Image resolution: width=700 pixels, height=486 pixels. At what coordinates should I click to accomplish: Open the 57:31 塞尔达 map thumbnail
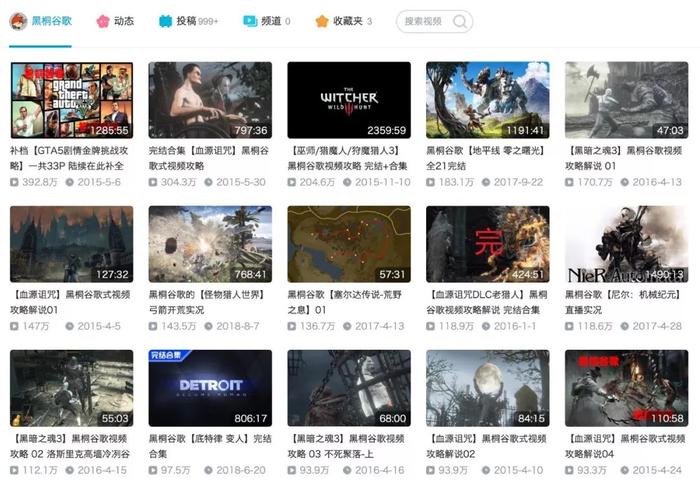click(349, 244)
